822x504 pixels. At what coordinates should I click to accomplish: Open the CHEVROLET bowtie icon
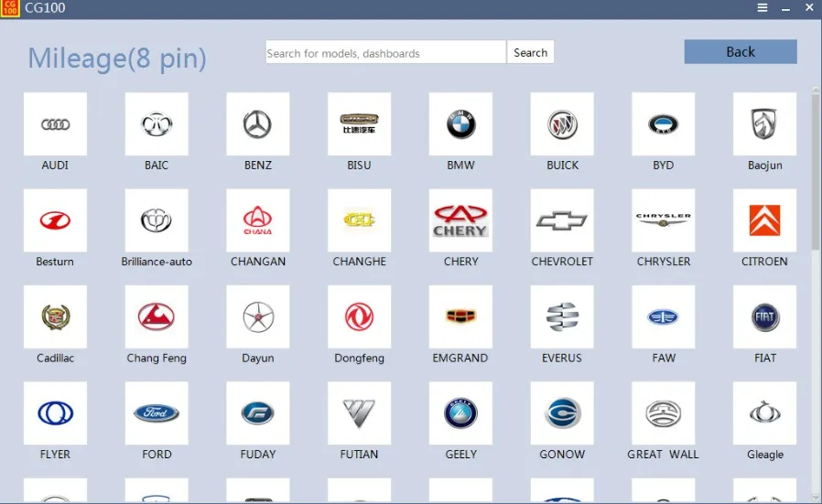click(562, 220)
